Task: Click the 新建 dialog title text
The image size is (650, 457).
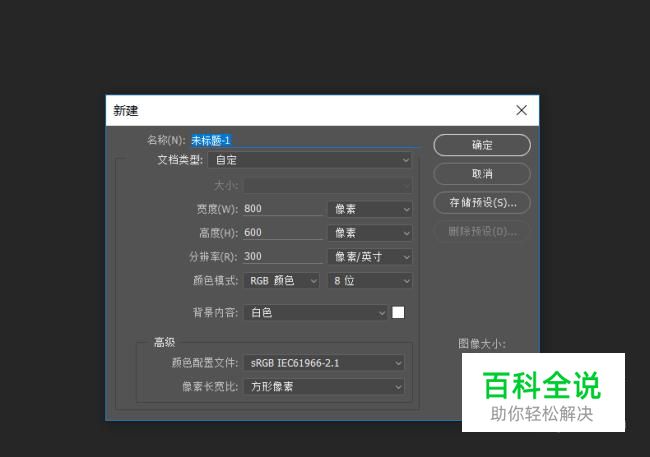Action: (126, 110)
